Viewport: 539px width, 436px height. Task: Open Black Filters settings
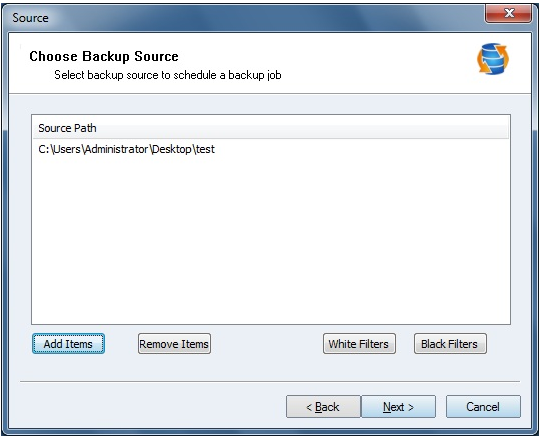pyautogui.click(x=450, y=344)
